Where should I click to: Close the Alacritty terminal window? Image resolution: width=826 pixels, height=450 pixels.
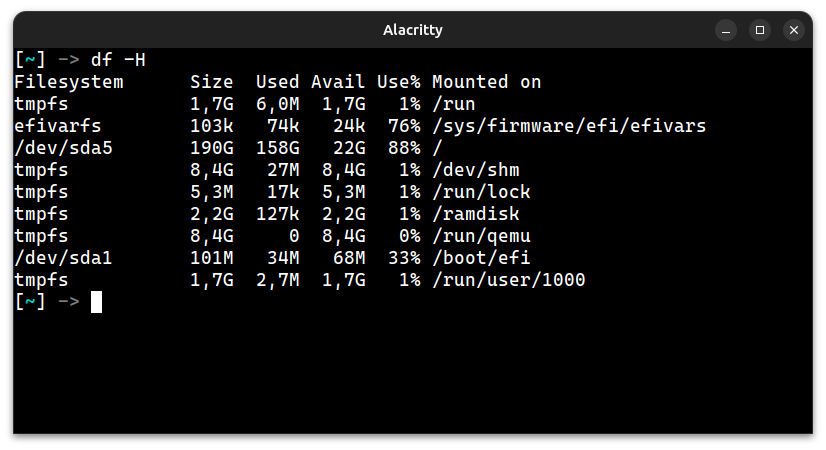(794, 30)
